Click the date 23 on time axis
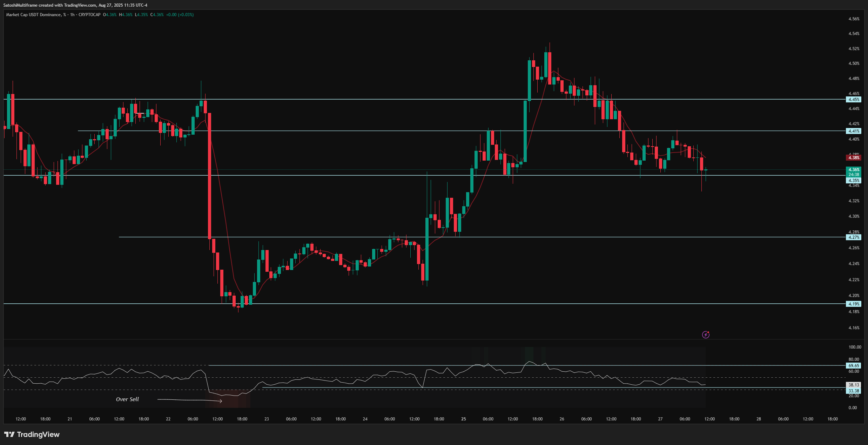The width and height of the screenshot is (868, 445). pos(267,419)
